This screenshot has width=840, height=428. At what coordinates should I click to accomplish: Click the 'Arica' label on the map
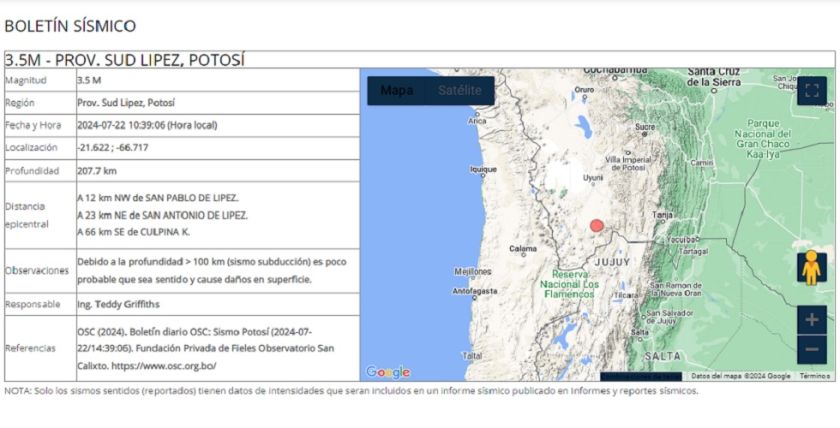[x=477, y=121]
